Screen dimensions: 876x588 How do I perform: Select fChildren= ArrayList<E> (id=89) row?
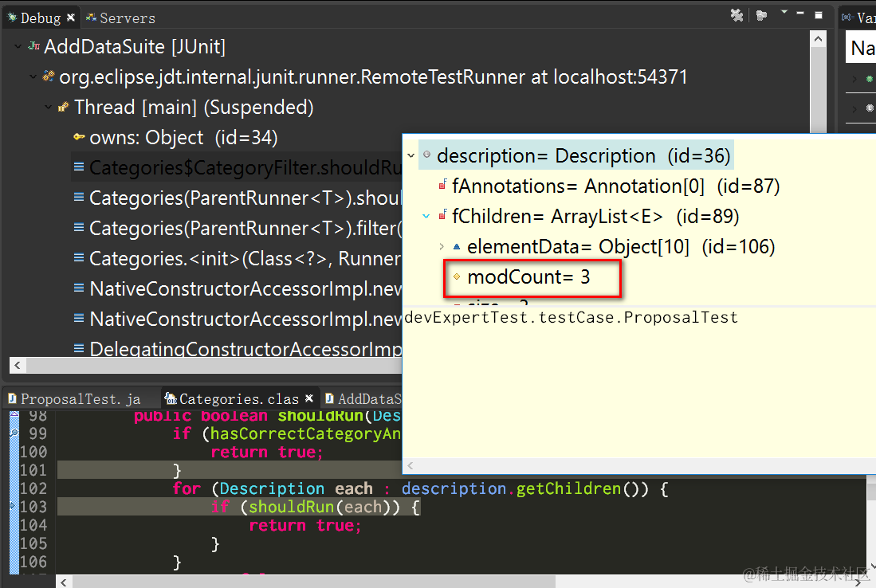click(x=595, y=216)
